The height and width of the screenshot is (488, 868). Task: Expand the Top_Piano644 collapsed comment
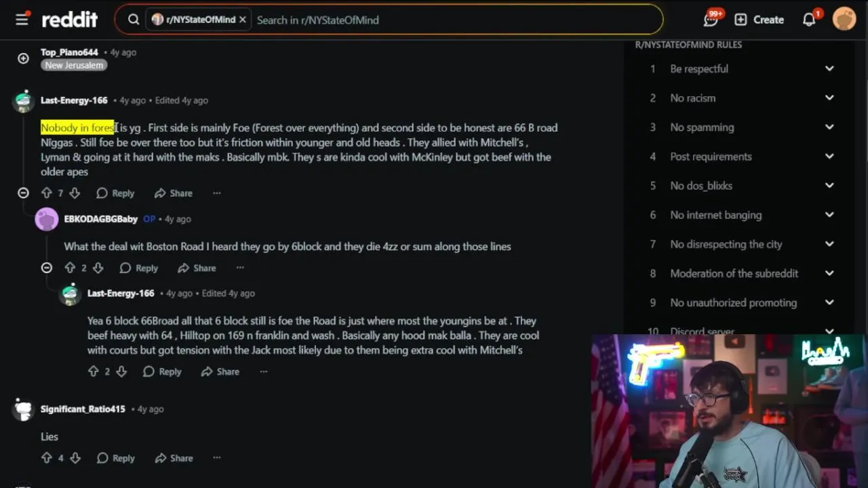pyautogui.click(x=23, y=58)
